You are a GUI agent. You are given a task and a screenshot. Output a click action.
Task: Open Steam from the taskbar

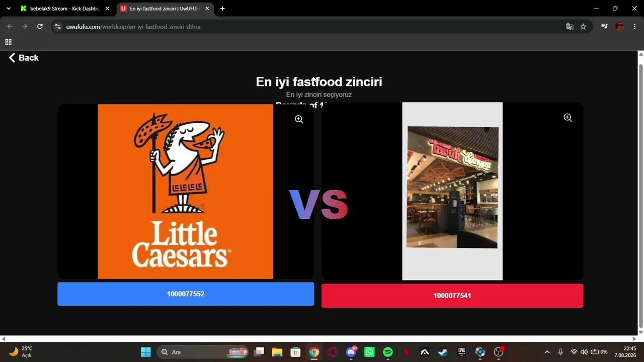[443, 352]
